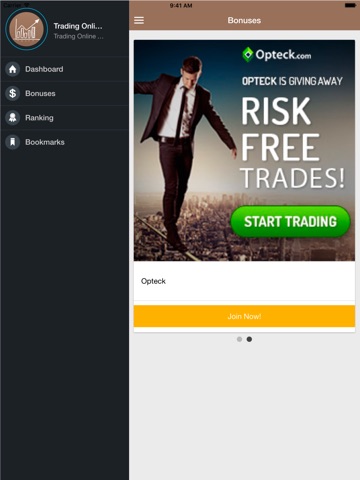The image size is (360, 480).
Task: Open the Ranking menu item
Action: point(65,118)
